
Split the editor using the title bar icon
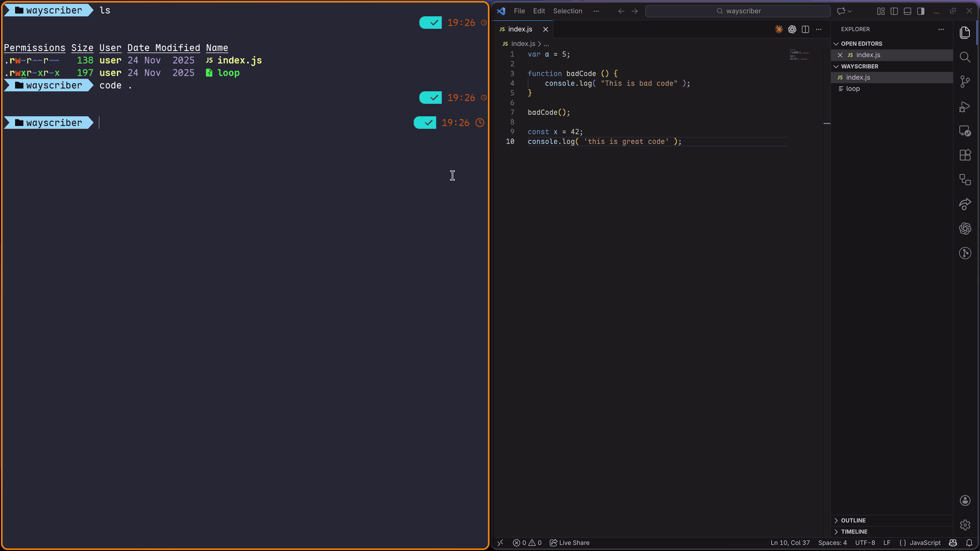805,29
